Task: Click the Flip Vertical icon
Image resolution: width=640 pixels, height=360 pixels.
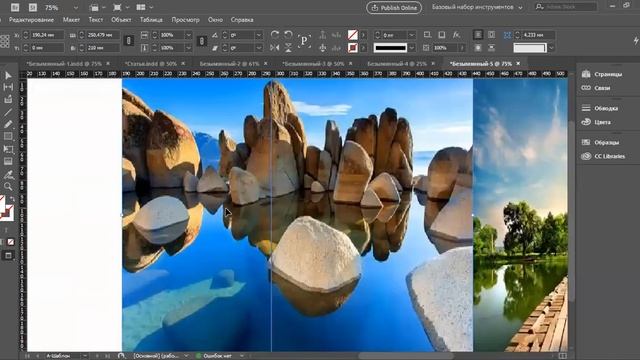Action: point(288,48)
